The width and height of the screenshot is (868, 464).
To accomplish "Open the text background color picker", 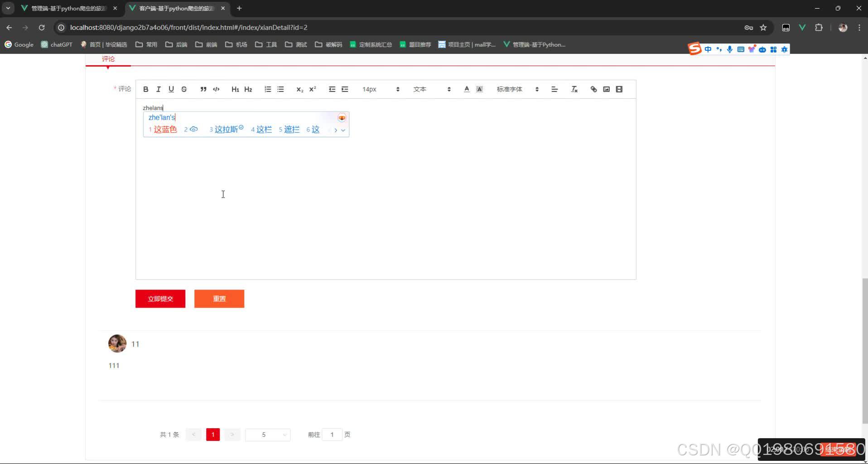I will pyautogui.click(x=479, y=89).
